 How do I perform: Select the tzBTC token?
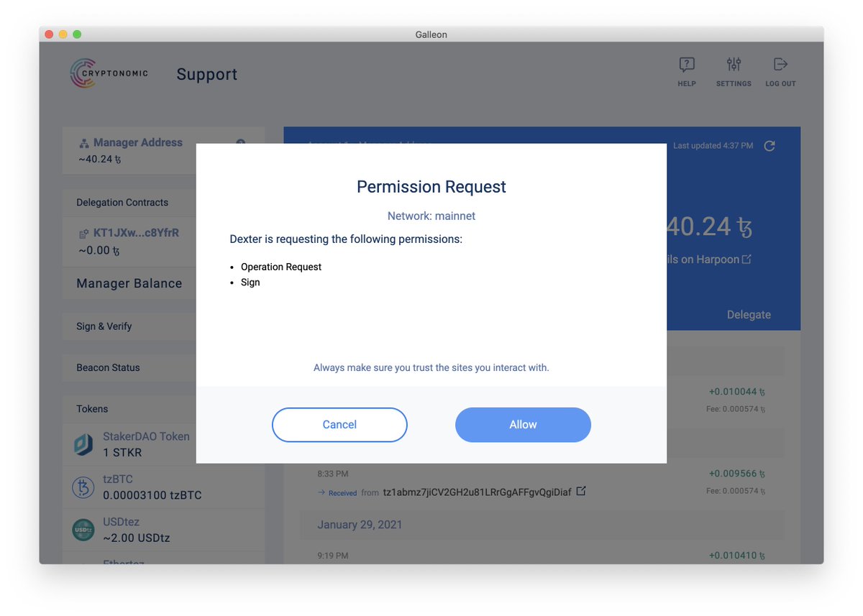tap(163, 487)
